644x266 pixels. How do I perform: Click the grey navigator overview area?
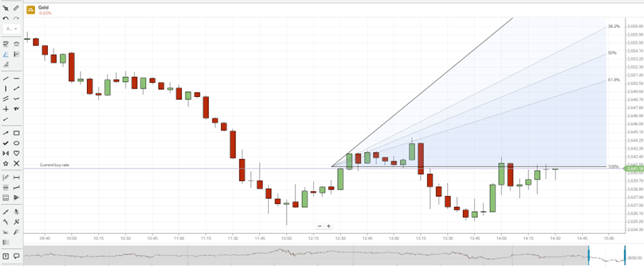pyautogui.click(x=305, y=255)
